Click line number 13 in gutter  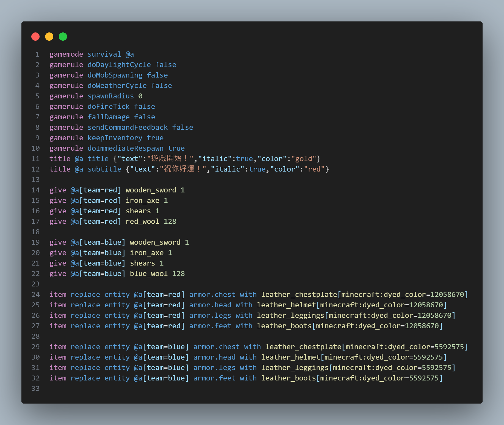coord(35,180)
